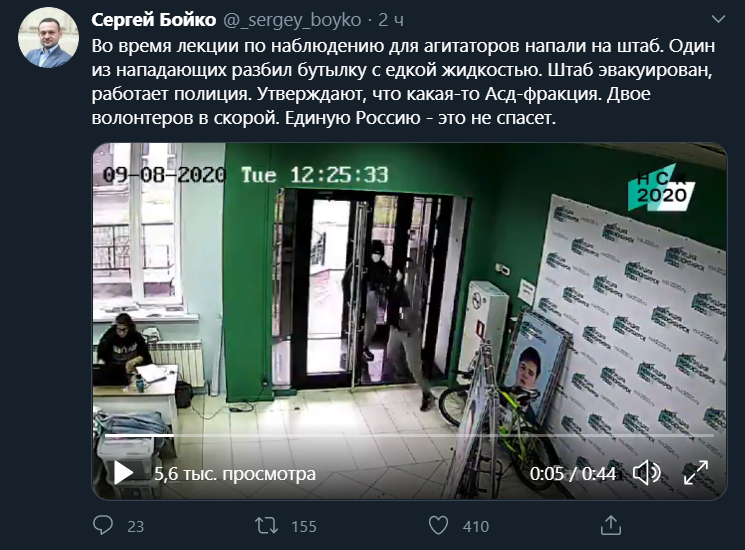The width and height of the screenshot is (745, 550).
Task: Open tweet options chevron menu
Action: [717, 19]
